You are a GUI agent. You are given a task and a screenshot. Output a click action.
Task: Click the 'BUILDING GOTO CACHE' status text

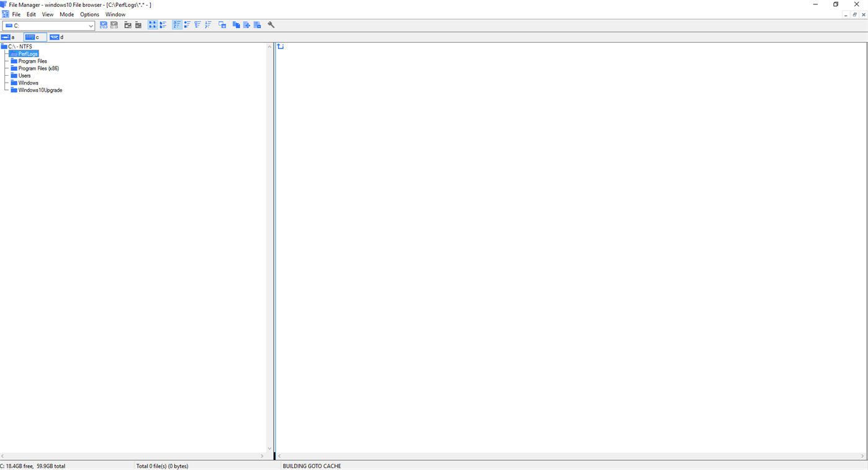pos(311,466)
